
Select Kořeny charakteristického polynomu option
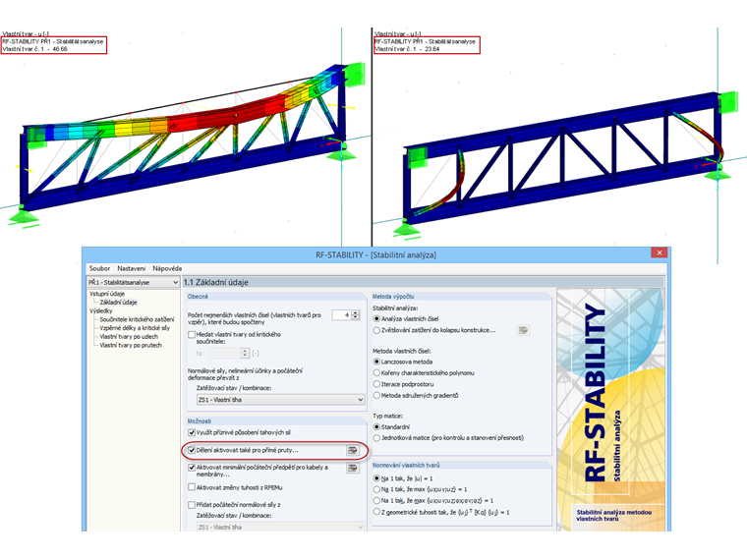pyautogui.click(x=376, y=373)
